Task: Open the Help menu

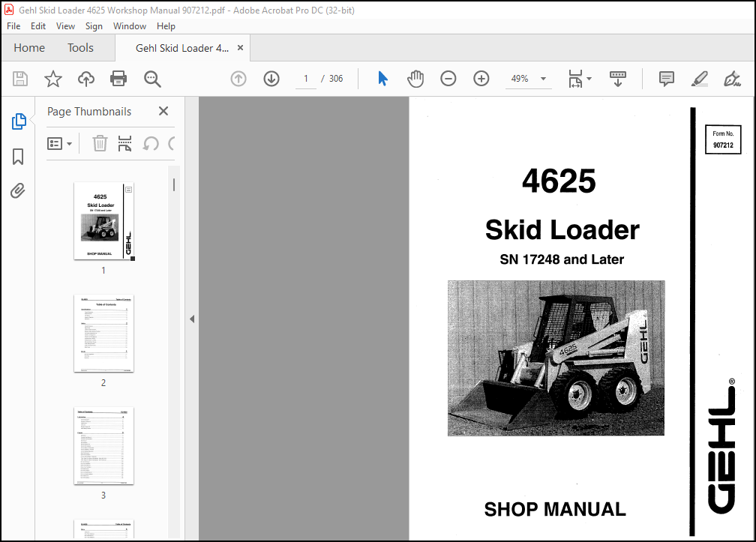Action: tap(166, 26)
